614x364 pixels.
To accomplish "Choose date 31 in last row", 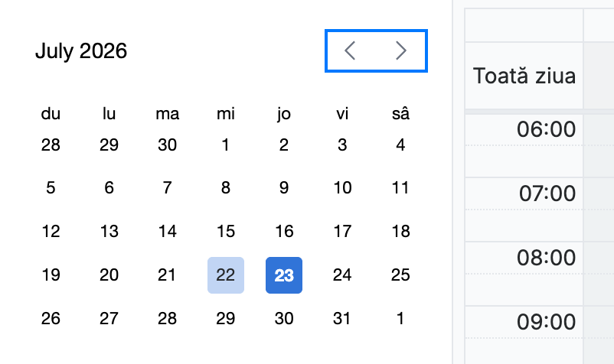I will (342, 319).
